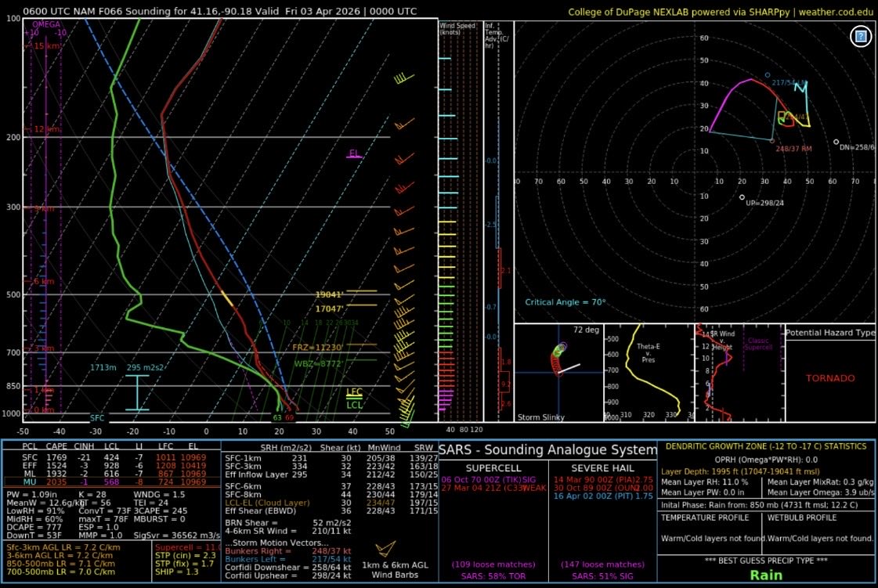Click the BRN Shear = 52 m2/s2 line
The width and height of the screenshot is (878, 588).
[287, 522]
